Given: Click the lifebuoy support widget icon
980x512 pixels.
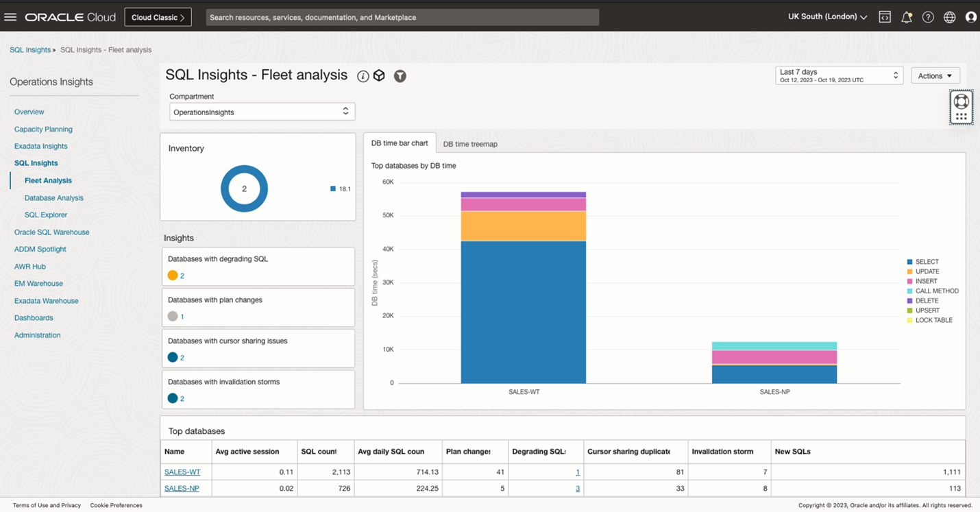Looking at the screenshot, I should (x=961, y=101).
